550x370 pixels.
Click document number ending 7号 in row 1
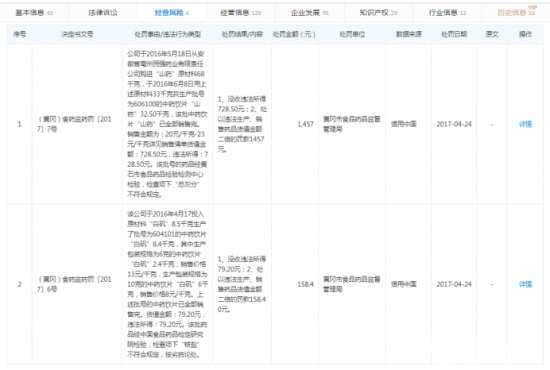pyautogui.click(x=74, y=124)
